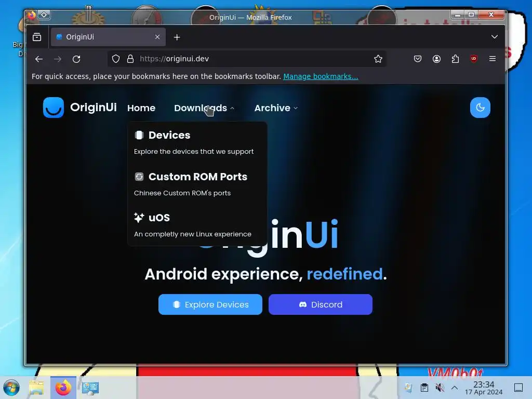Click "An completly new Linux experience" text

click(193, 234)
